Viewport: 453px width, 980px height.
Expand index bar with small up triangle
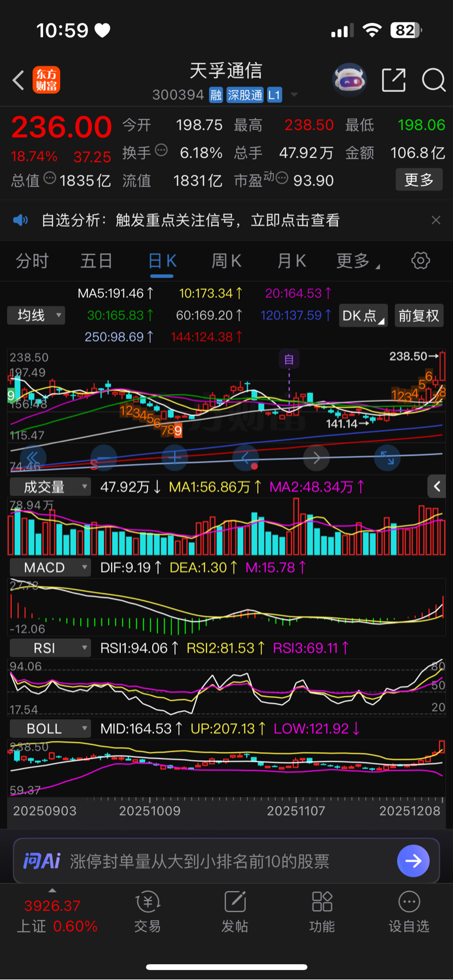pyautogui.click(x=52, y=890)
